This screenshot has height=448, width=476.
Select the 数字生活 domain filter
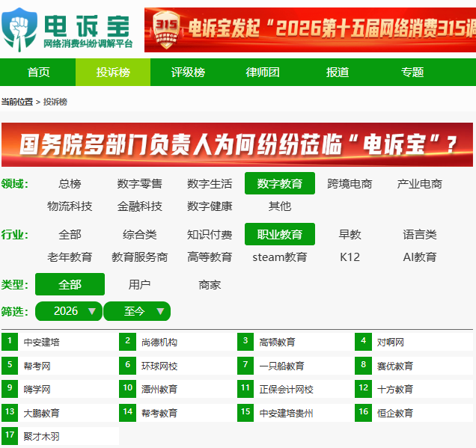click(x=210, y=183)
